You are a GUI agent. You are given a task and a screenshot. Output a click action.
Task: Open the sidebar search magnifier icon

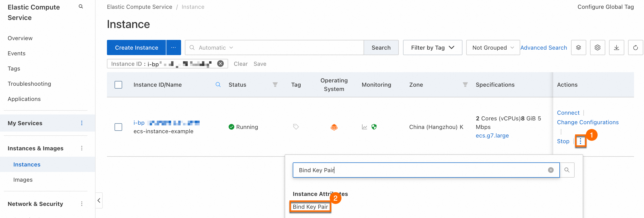click(x=81, y=6)
